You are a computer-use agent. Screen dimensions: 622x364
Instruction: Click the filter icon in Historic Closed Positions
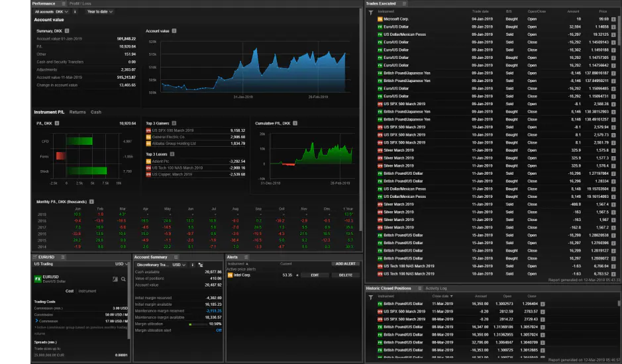pyautogui.click(x=370, y=297)
